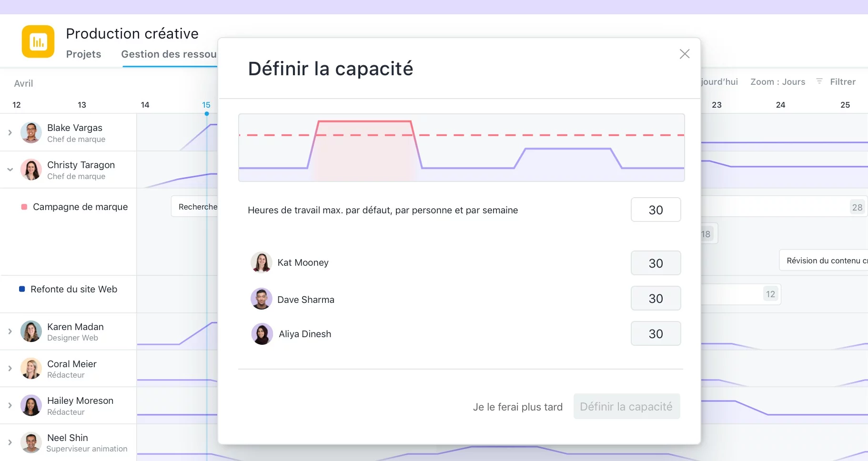Click task bar badge 12
868x461 pixels.
click(x=770, y=294)
